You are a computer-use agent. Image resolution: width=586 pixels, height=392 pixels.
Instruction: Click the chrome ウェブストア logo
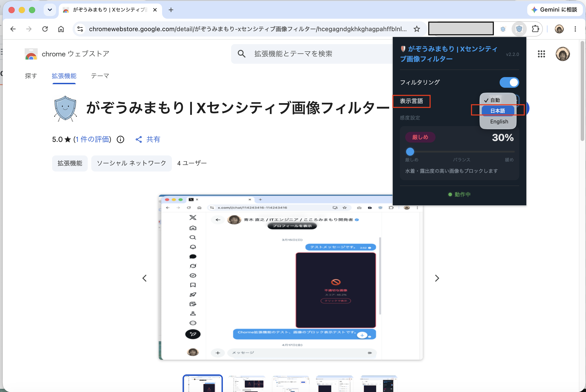[67, 54]
